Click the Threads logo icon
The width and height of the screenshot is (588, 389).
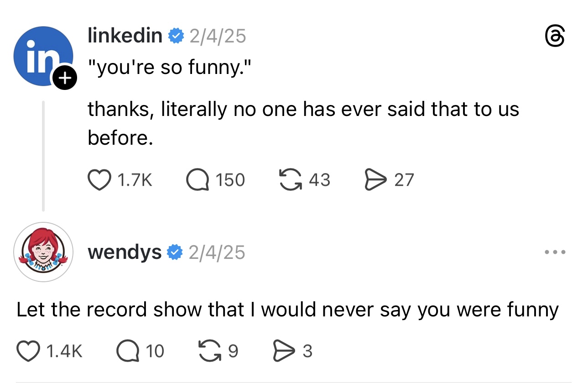[x=555, y=36]
